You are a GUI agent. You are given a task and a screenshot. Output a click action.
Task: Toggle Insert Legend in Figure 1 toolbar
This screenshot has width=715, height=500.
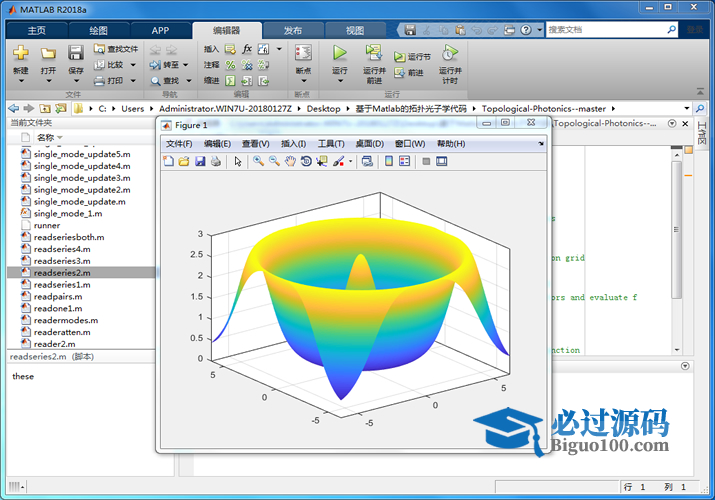click(x=404, y=161)
